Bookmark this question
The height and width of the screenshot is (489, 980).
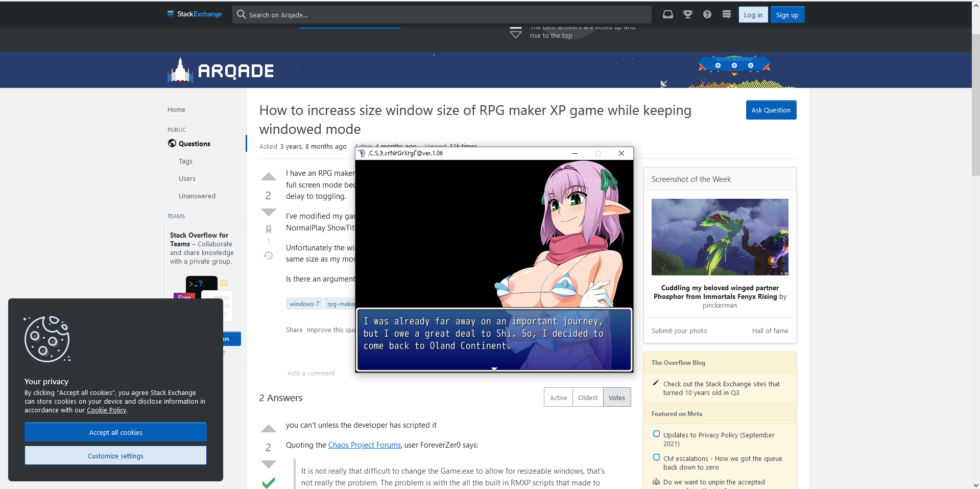[x=269, y=229]
